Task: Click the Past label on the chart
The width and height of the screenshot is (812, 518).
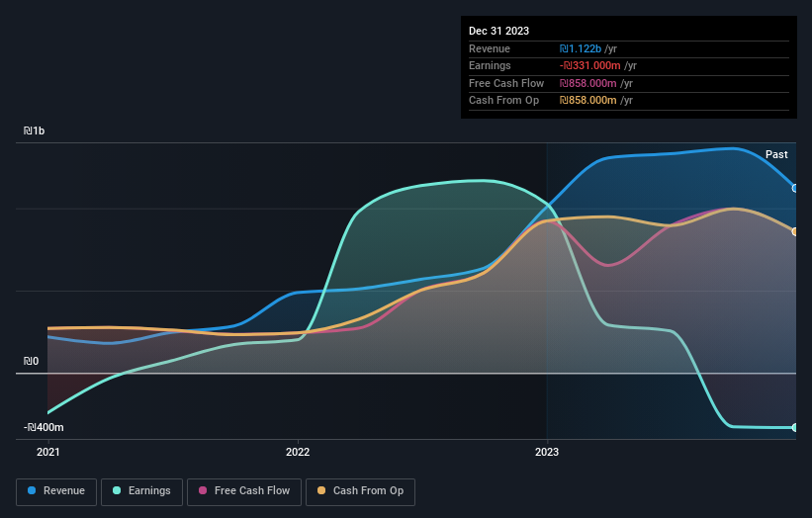Action: [x=776, y=154]
